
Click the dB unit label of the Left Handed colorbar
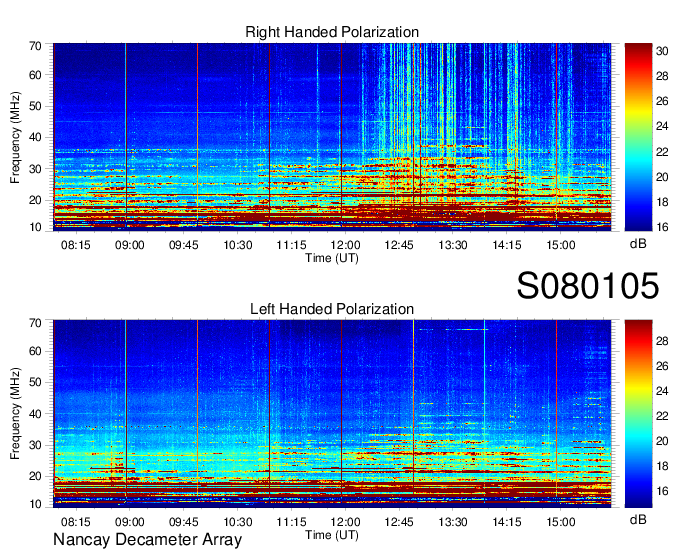pyautogui.click(x=638, y=519)
